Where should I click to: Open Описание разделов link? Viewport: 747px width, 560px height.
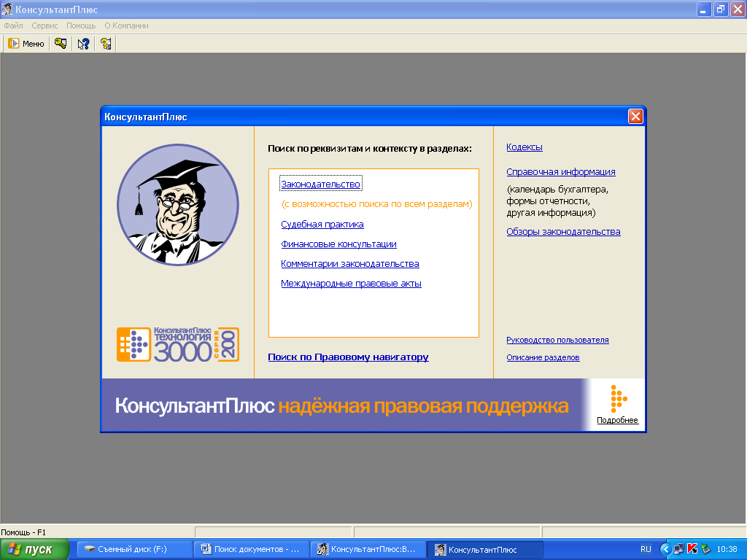pyautogui.click(x=543, y=357)
